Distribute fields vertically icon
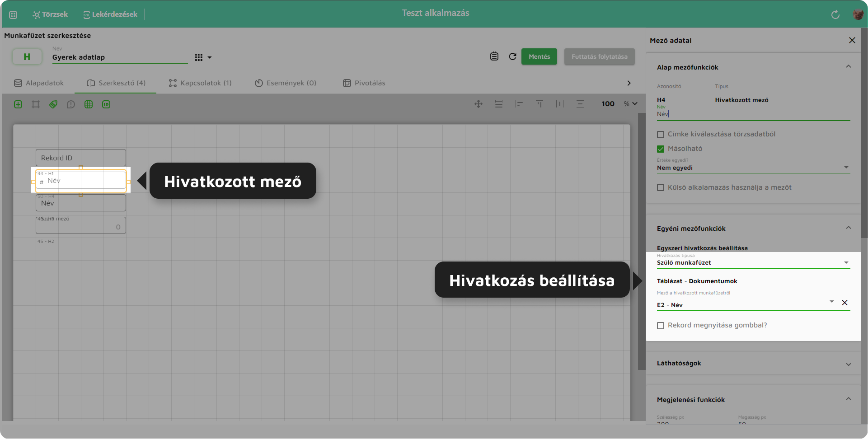The height and width of the screenshot is (439, 868). (580, 104)
